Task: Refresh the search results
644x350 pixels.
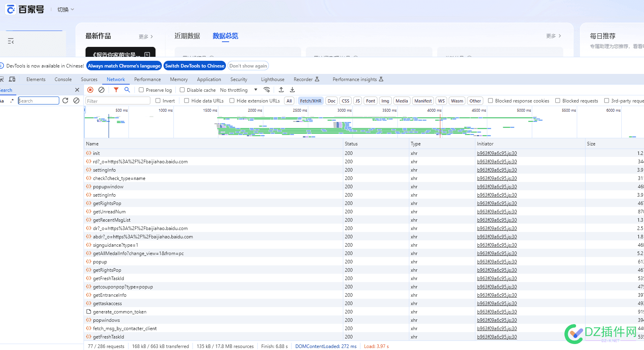Action: (65, 101)
